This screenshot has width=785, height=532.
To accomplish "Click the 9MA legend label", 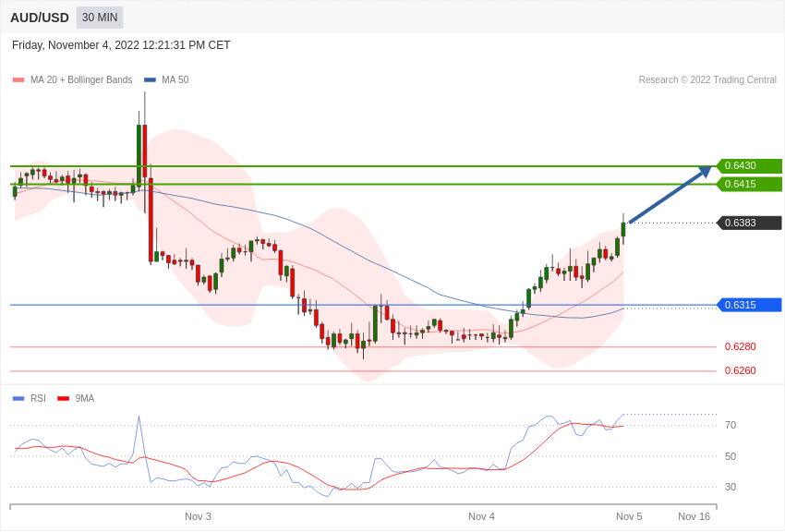I will [x=85, y=398].
